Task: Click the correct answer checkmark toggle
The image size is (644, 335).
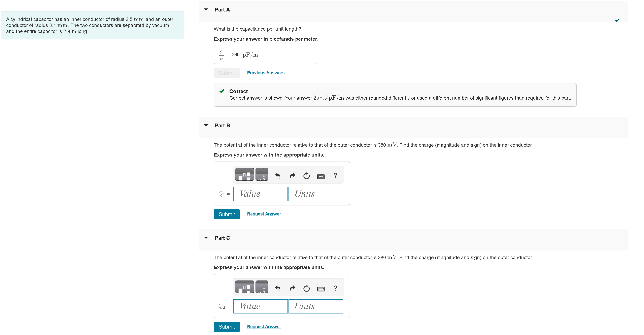Action: [618, 20]
